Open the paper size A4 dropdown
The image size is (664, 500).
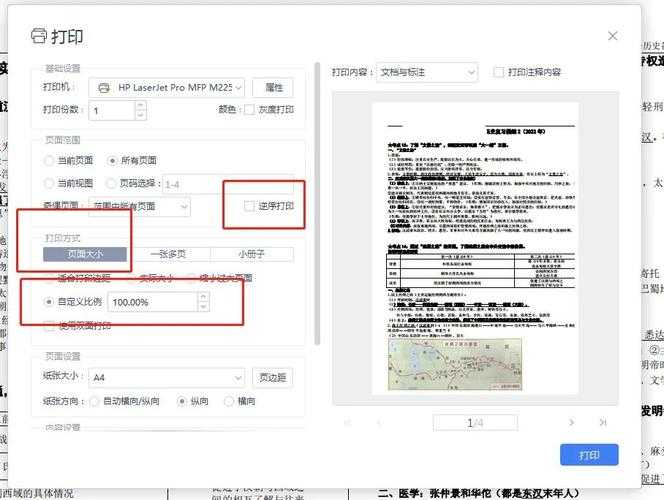click(166, 377)
